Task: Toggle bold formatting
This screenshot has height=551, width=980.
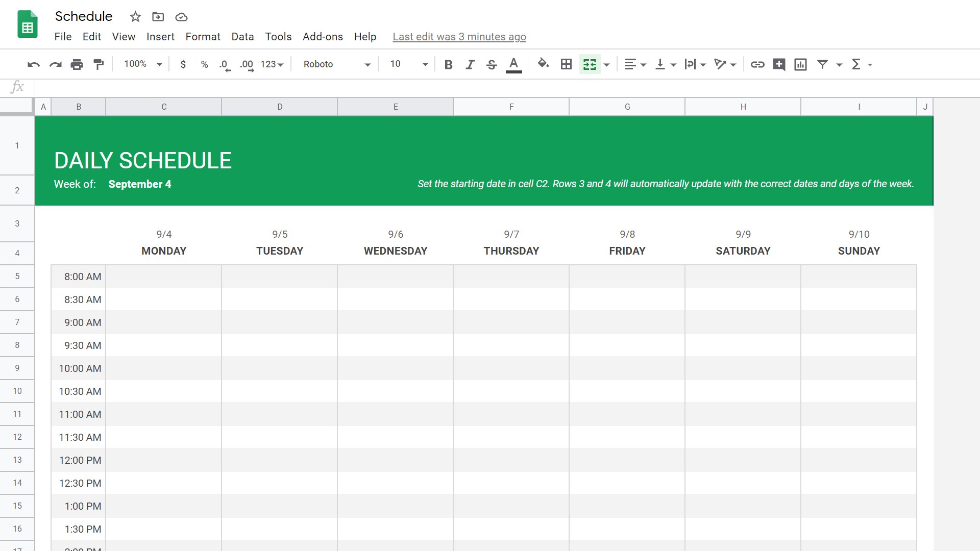Action: (x=448, y=64)
